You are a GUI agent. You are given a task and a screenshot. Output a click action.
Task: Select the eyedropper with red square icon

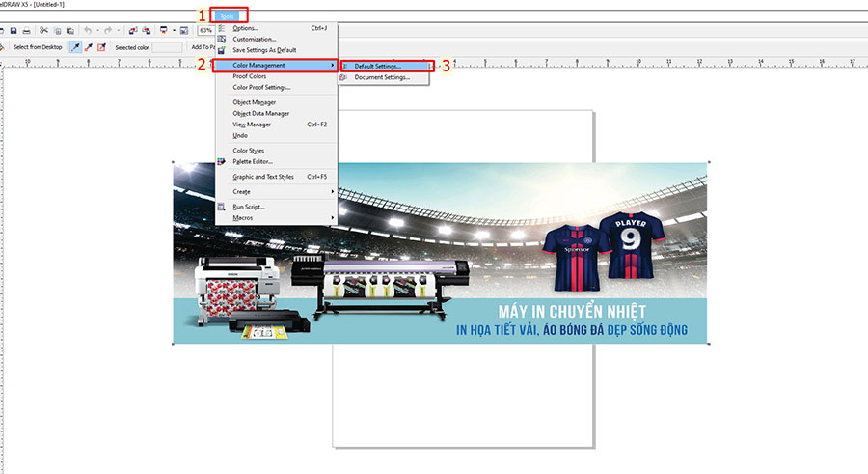(101, 47)
